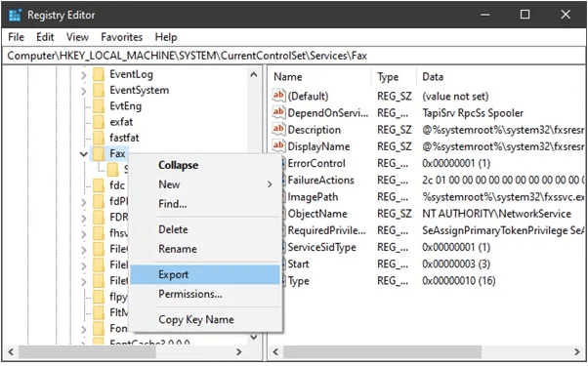Click tree pane horizontal scroll right arrow
This screenshot has height=366, width=588.
239,352
